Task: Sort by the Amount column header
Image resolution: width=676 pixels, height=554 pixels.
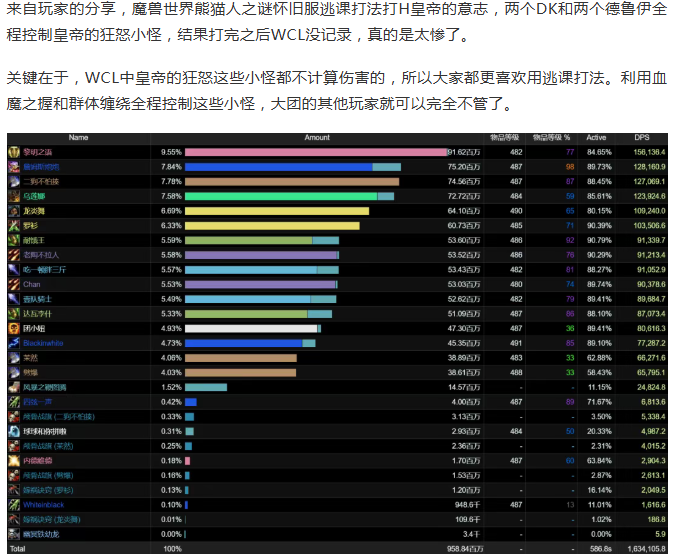Action: click(x=317, y=138)
